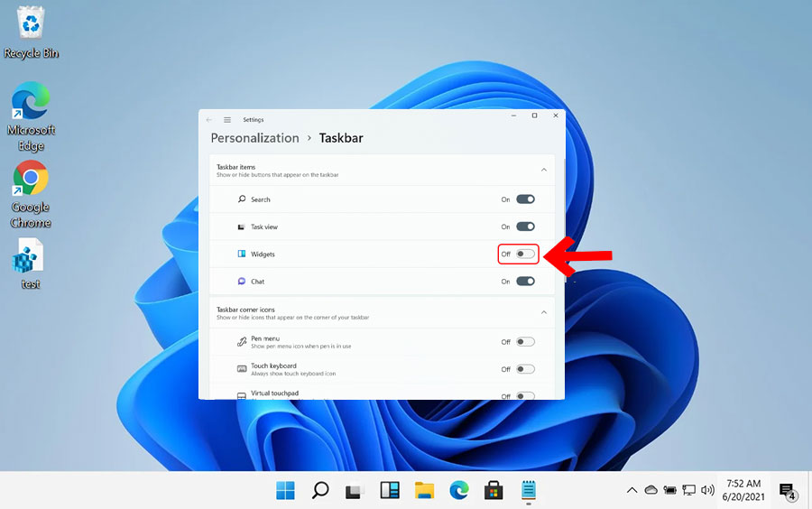Click 'Always show touch keyboard icon' text
This screenshot has width=812, height=509.
pyautogui.click(x=293, y=374)
